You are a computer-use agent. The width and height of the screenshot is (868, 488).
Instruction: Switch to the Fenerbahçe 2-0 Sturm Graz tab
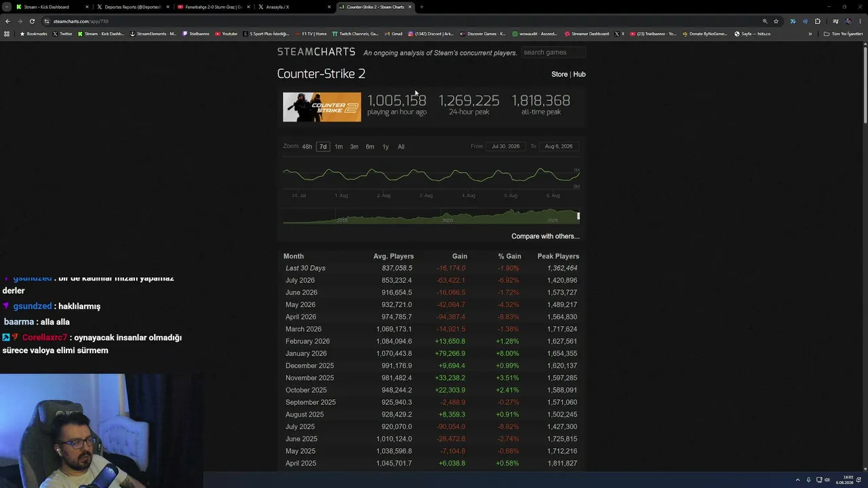coord(214,7)
